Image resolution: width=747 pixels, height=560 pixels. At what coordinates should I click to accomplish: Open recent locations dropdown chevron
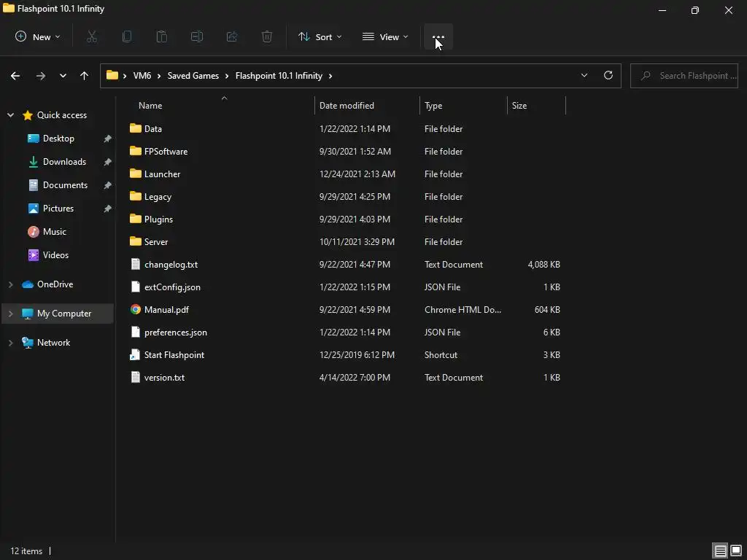coord(63,76)
